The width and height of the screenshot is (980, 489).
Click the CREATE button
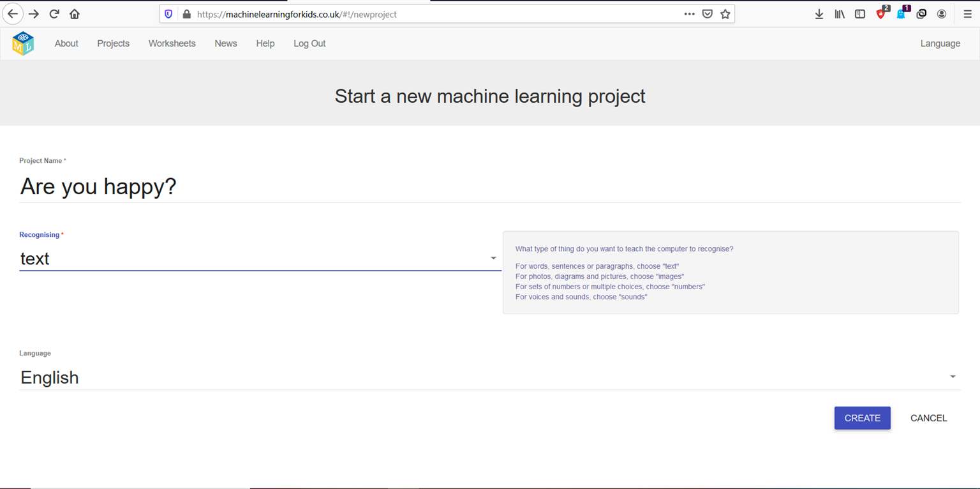click(x=862, y=418)
